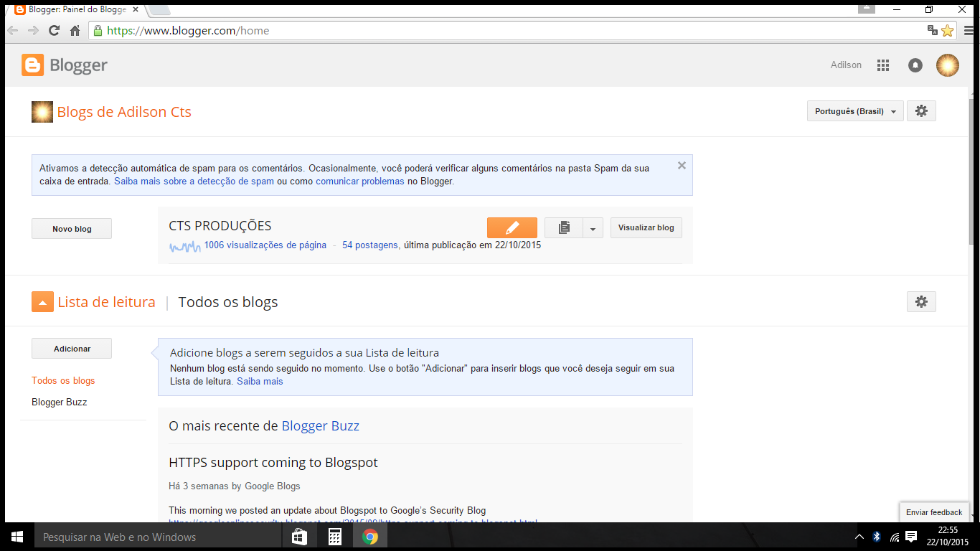Screen dimensions: 980x551
Task: Select Todos os blogs in left sidebar
Action: coord(63,381)
